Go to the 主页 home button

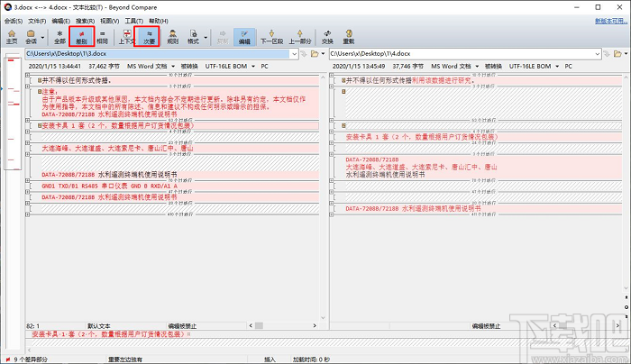click(x=12, y=37)
